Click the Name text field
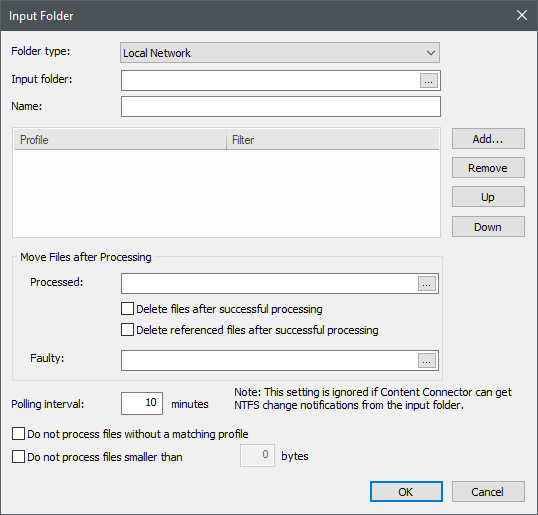 (281, 106)
